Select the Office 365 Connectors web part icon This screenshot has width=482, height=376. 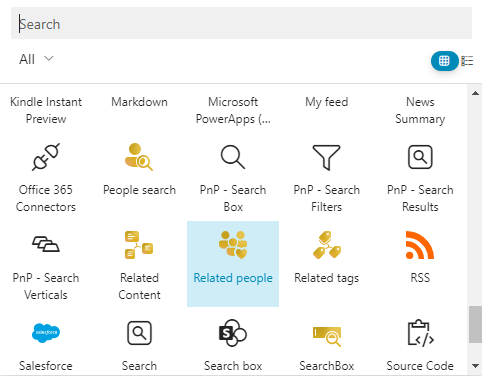pos(46,157)
